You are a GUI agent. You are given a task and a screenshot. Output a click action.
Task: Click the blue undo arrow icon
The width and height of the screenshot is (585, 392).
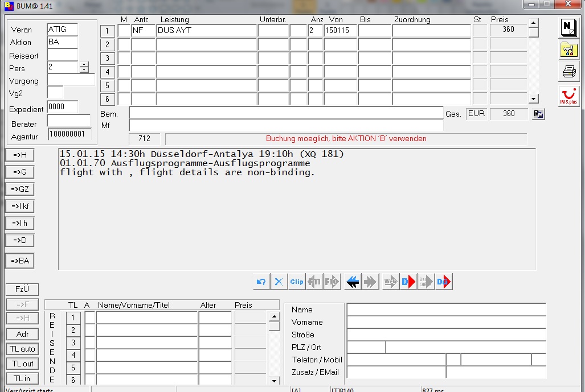click(x=261, y=282)
